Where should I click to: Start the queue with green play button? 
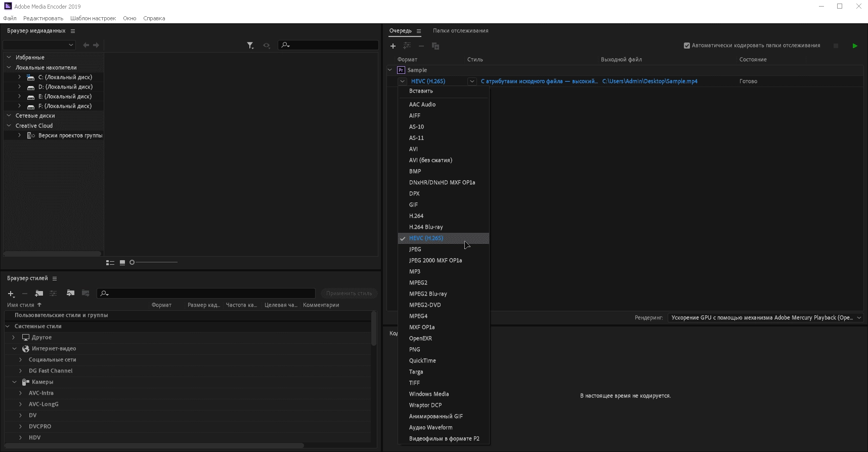[x=855, y=46]
